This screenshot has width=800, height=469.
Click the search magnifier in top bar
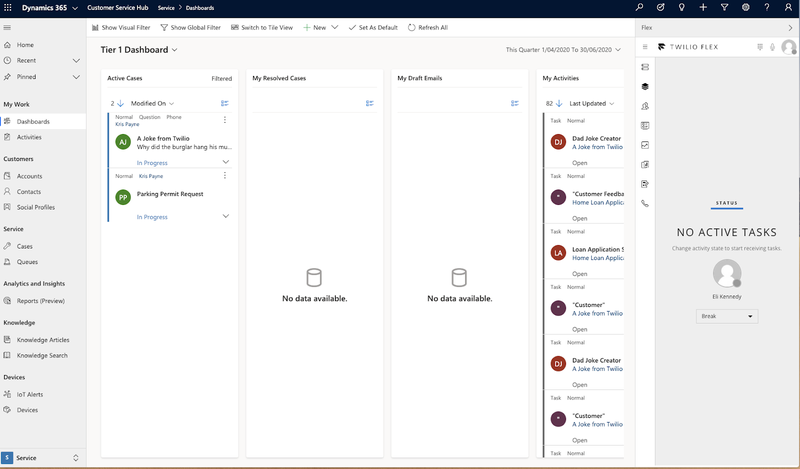(640, 7)
